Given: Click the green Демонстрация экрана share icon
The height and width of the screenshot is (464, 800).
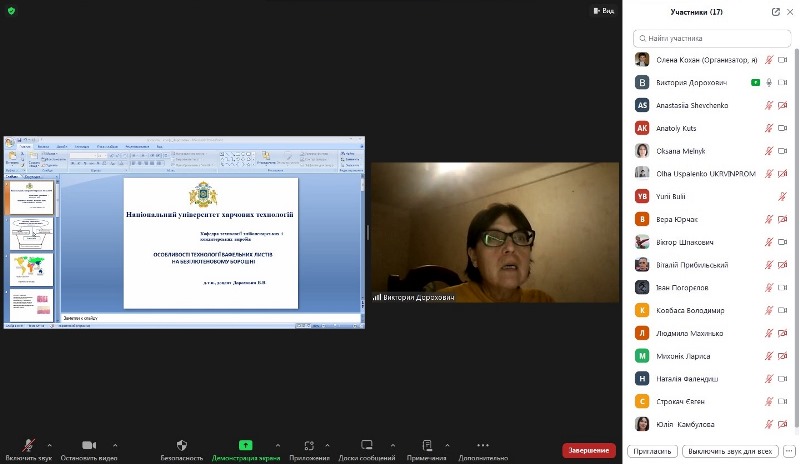Looking at the screenshot, I should pyautogui.click(x=245, y=445).
